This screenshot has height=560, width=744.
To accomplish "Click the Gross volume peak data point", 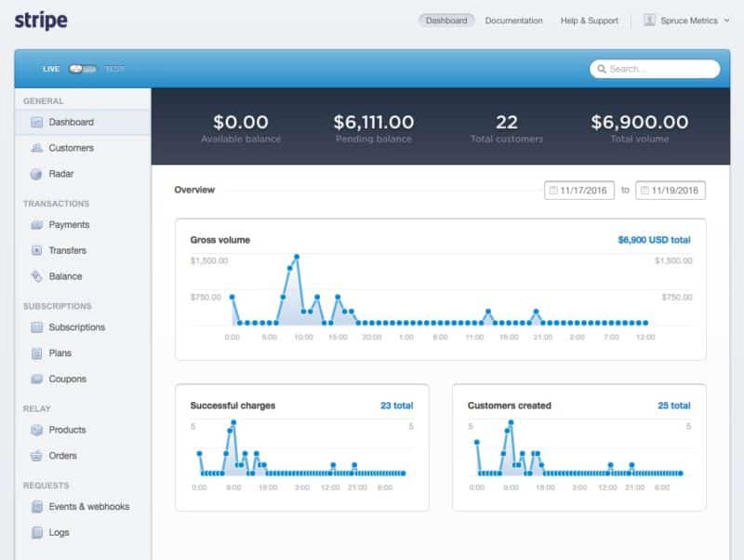I will click(x=297, y=257).
